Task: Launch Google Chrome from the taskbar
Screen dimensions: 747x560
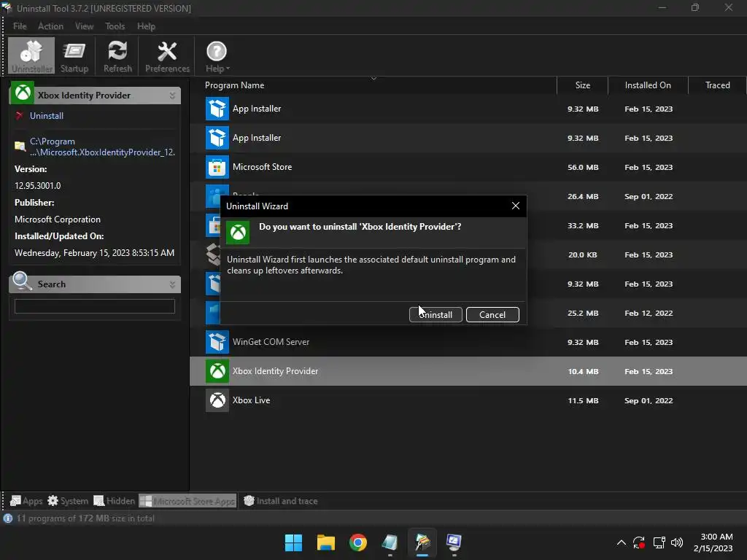Action: point(357,542)
